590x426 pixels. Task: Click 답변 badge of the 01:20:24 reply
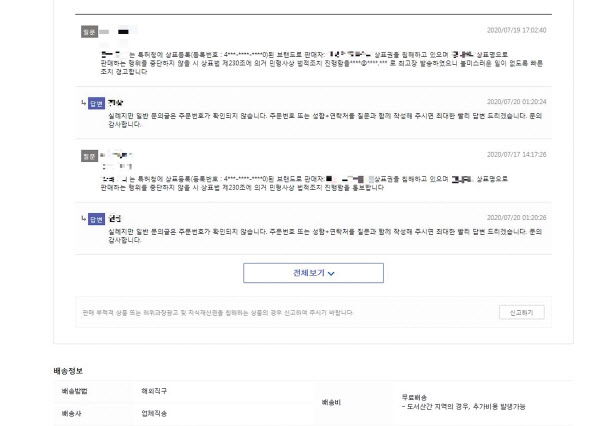pos(96,103)
